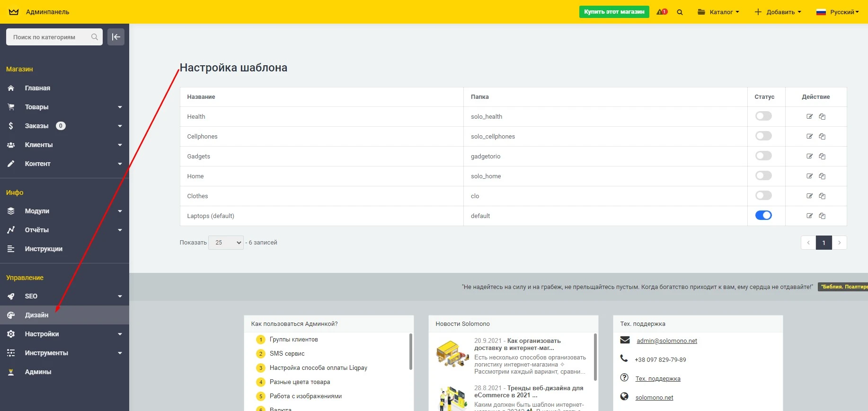Viewport: 868px width, 411px height.
Task: Click the edit icon for Laptops (default) template
Action: click(x=809, y=216)
